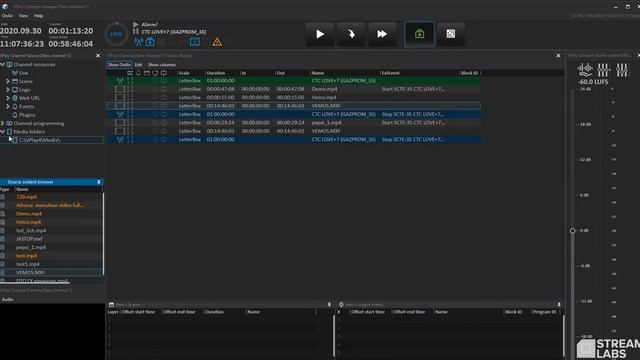Click the source browser vertical scrollbar

[103, 233]
